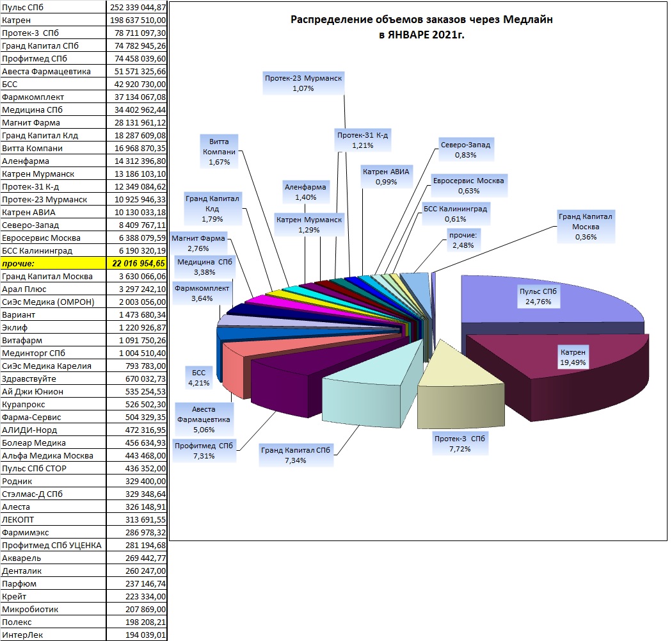Click the Курапрокс cell

pyautogui.click(x=53, y=405)
